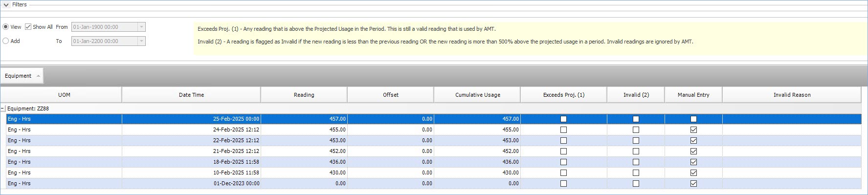Tick Exceeds Proj. checkbox for 10-Feb-2025 row
Viewport: 868px width, 195px height.
click(x=563, y=173)
